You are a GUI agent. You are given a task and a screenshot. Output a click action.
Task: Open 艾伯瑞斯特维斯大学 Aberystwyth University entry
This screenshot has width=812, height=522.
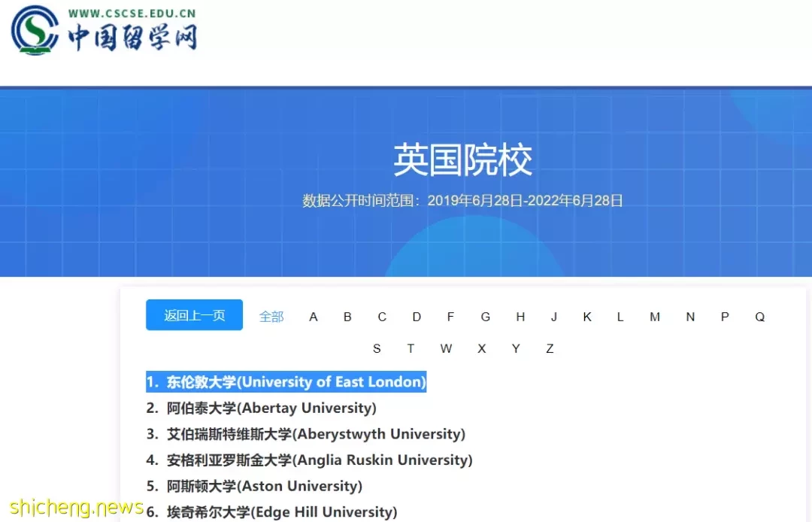[305, 434]
